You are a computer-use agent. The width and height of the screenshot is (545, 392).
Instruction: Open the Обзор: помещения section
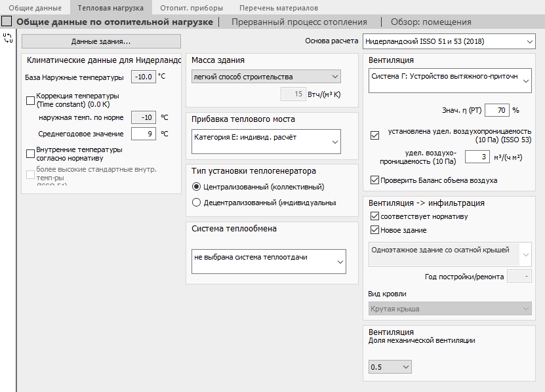431,22
